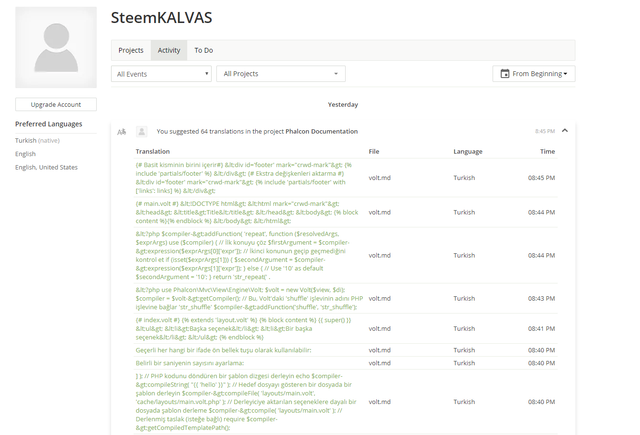Open the From Beginning date filter
This screenshot has height=435, width=640.
point(534,74)
